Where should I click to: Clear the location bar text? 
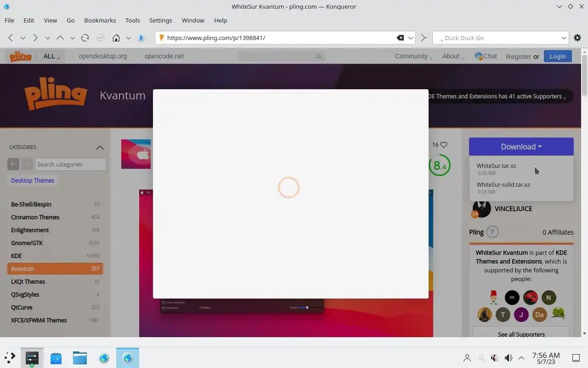tap(400, 38)
